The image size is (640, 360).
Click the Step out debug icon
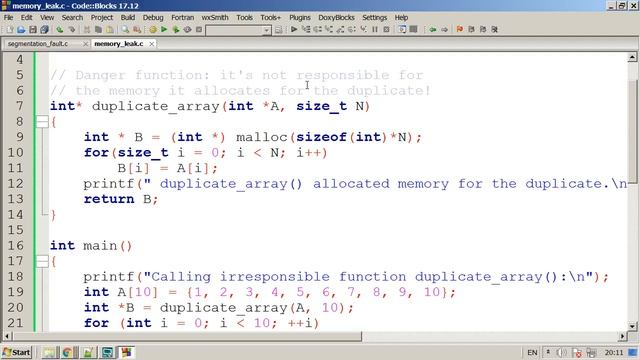coord(340,29)
